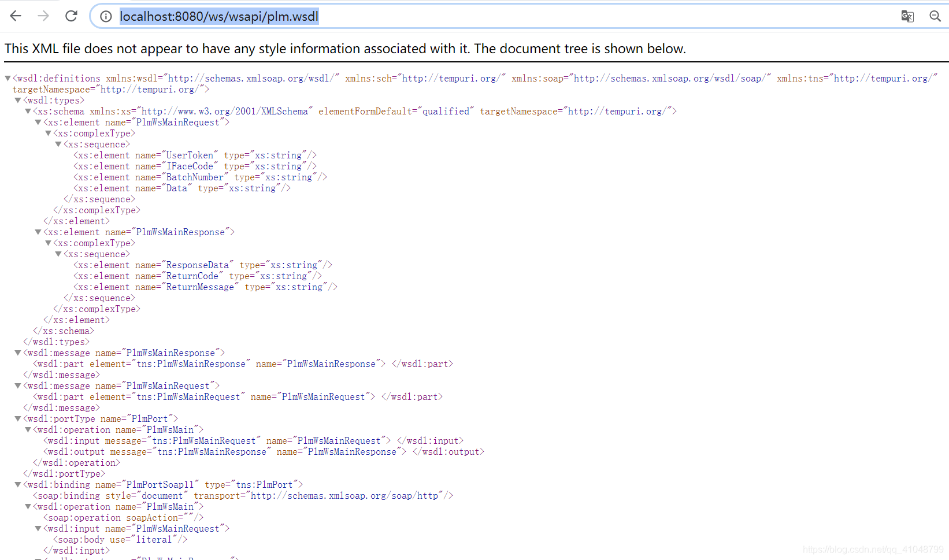Click the wsdl:part tns:PlmWsMainRequest line
This screenshot has height=560, width=949.
point(238,396)
